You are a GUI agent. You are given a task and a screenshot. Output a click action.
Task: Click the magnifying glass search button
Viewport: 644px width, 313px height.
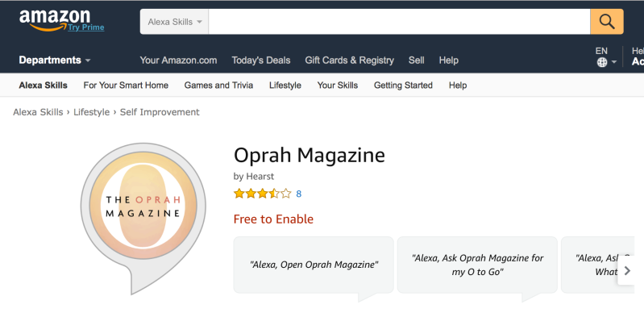(x=607, y=22)
